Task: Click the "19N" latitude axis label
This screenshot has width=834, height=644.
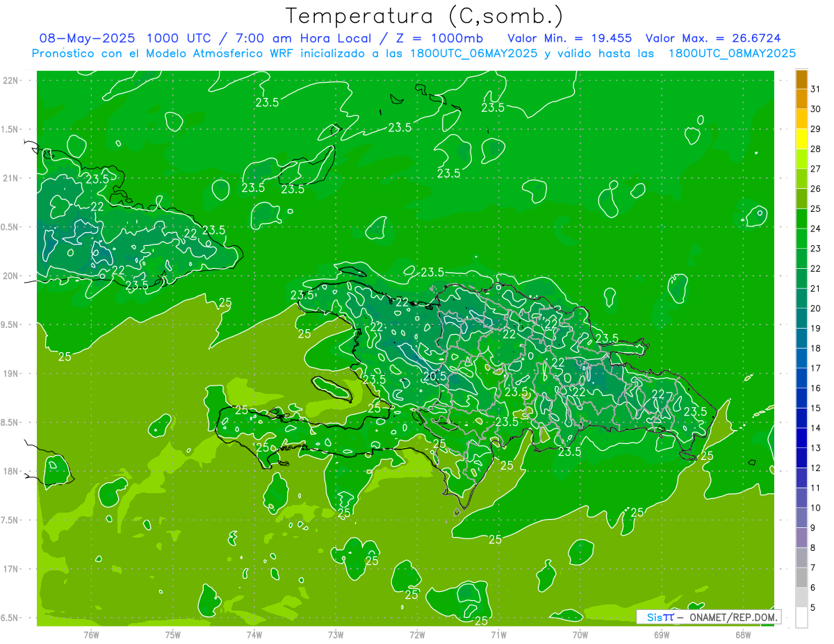Action: coord(10,374)
